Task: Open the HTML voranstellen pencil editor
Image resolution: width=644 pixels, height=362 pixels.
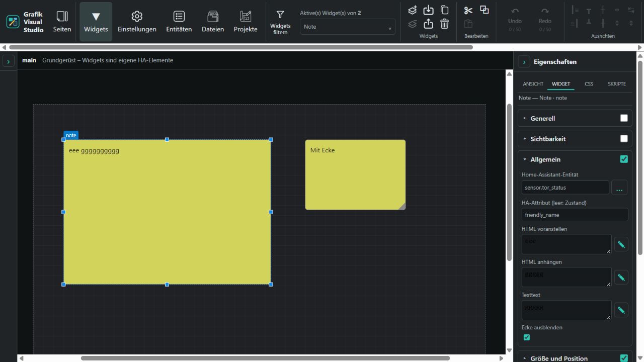Action: [x=621, y=244]
